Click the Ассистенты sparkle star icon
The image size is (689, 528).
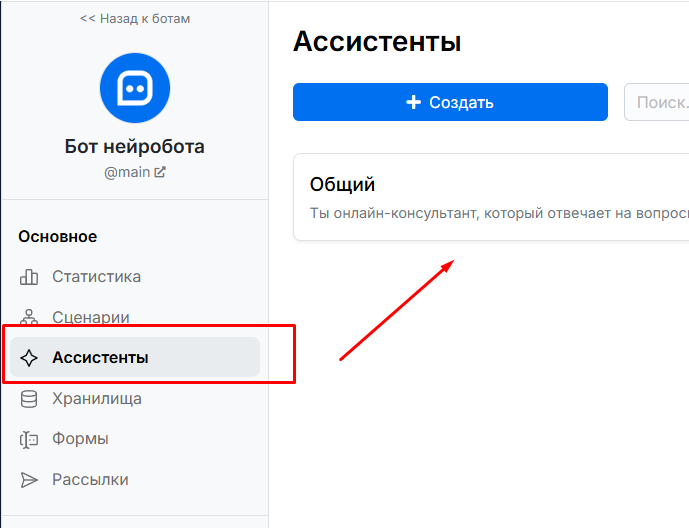point(29,358)
